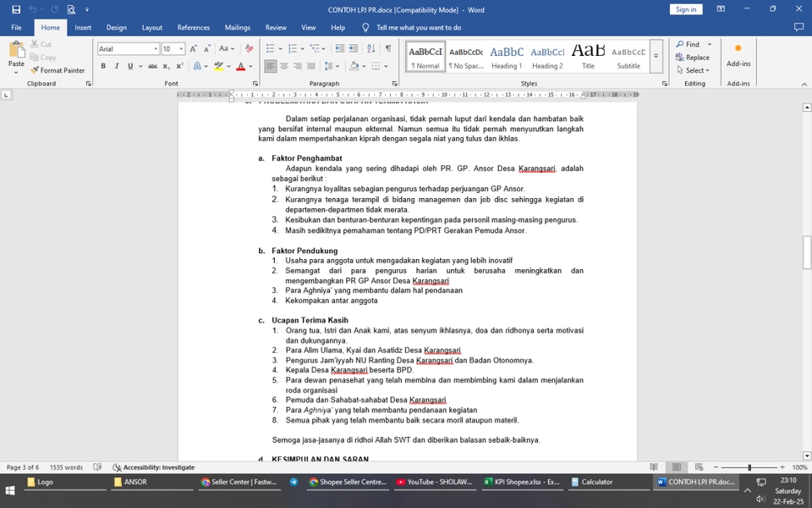Increase paragraph indent
The width and height of the screenshot is (812, 508).
point(354,49)
